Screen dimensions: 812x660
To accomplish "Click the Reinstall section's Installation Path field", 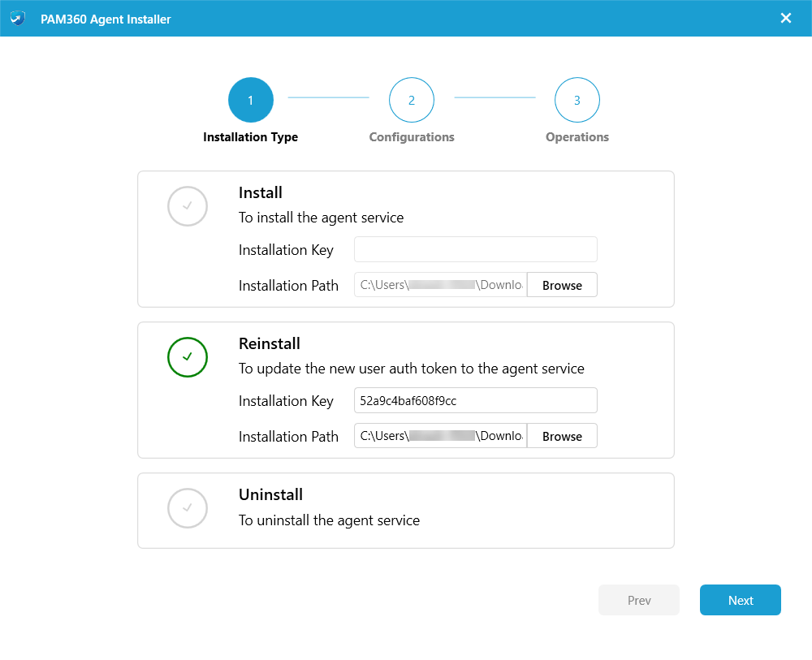I will pos(440,436).
